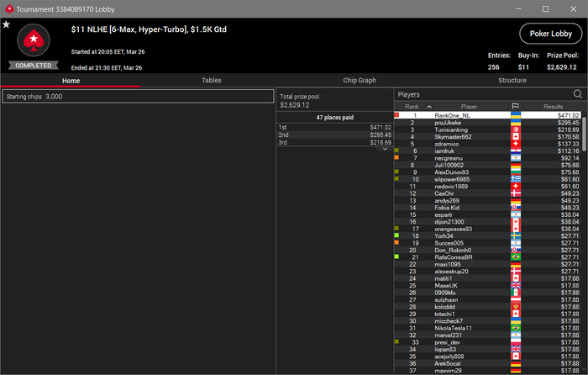Click RankOne_NL's country flag
The height and width of the screenshot is (375, 588).
click(x=516, y=115)
